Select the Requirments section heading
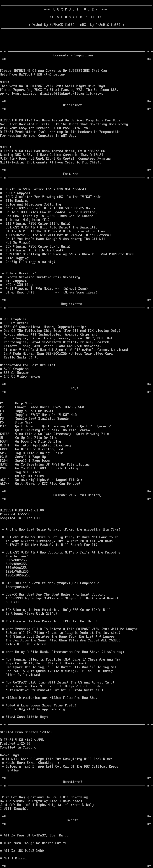Viewport: 153px width, 868px height. click(71, 304)
